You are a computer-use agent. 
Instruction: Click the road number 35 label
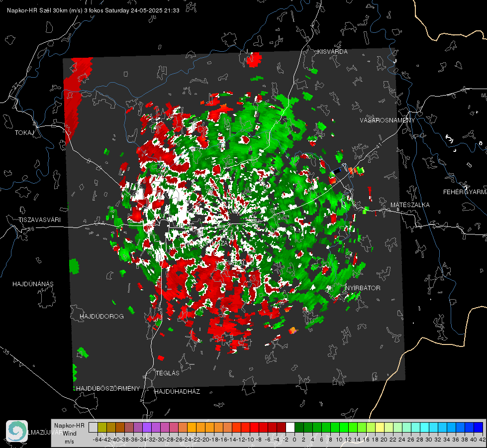pyautogui.click(x=6, y=351)
